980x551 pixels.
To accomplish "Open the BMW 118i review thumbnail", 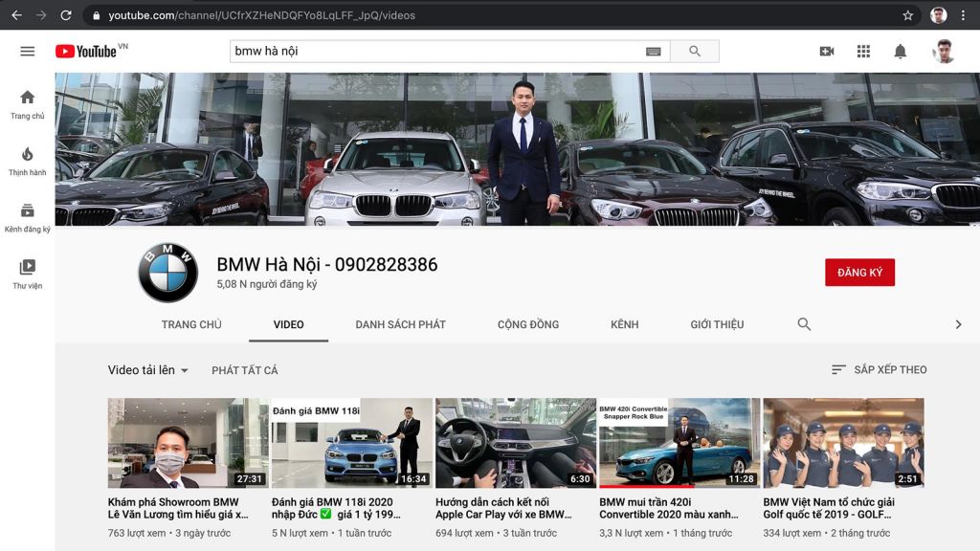I will (x=352, y=443).
